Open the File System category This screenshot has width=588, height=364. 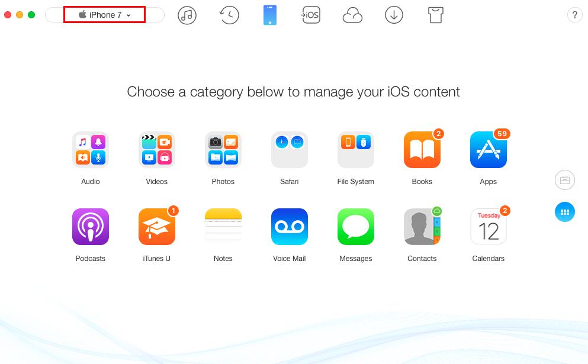tap(355, 150)
